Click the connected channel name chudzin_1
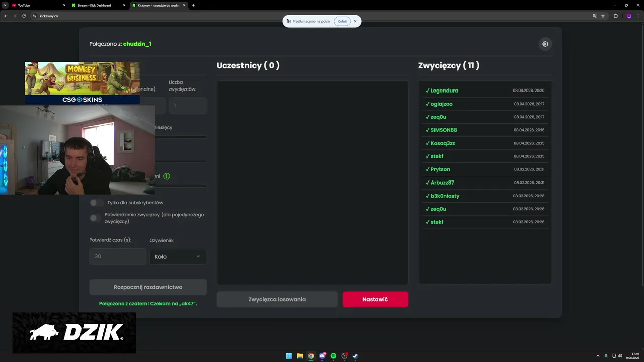 137,44
